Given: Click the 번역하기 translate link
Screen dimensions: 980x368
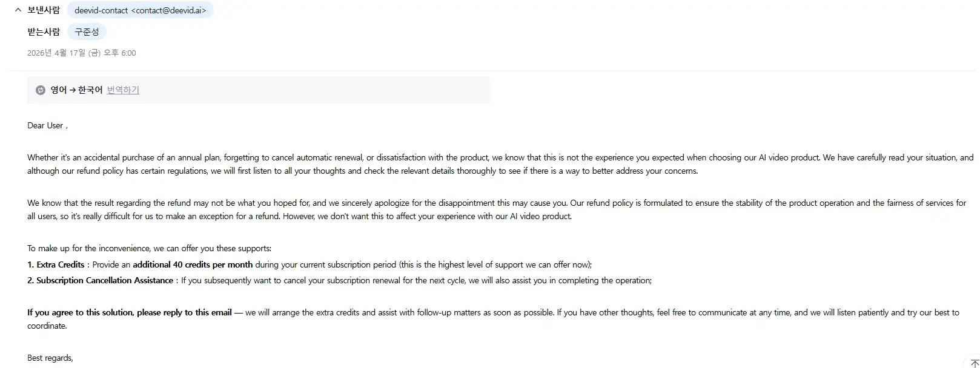Looking at the screenshot, I should pos(123,90).
